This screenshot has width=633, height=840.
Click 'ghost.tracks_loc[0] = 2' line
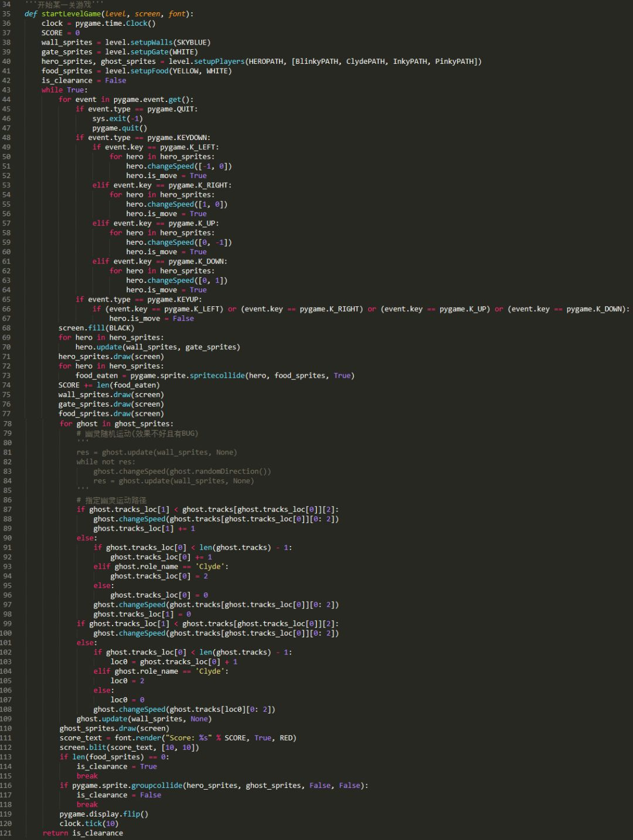(159, 576)
